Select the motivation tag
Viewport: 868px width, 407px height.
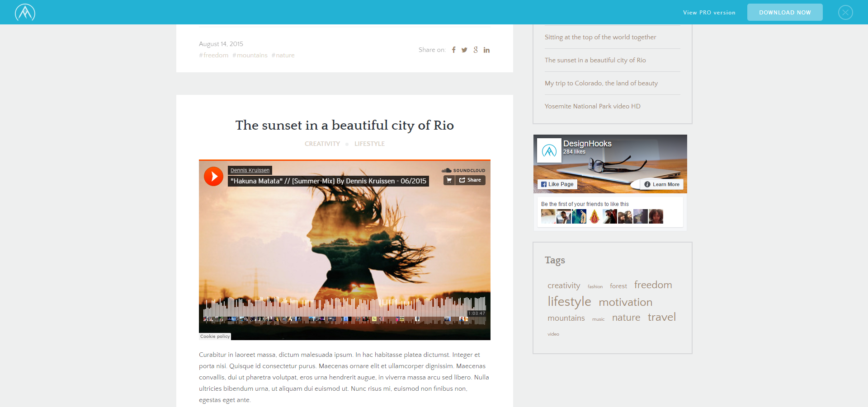pyautogui.click(x=626, y=302)
